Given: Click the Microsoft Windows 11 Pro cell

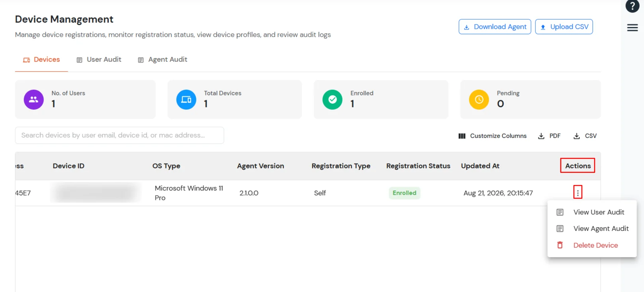Looking at the screenshot, I should [189, 193].
